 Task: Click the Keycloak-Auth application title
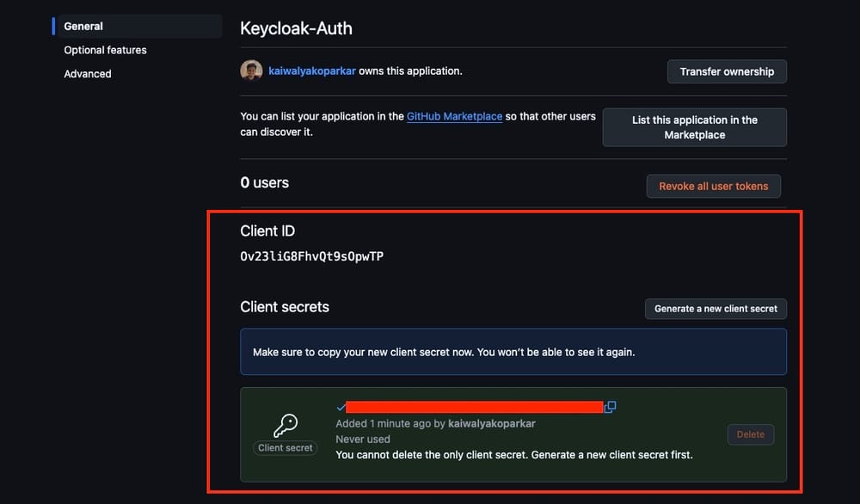(296, 28)
